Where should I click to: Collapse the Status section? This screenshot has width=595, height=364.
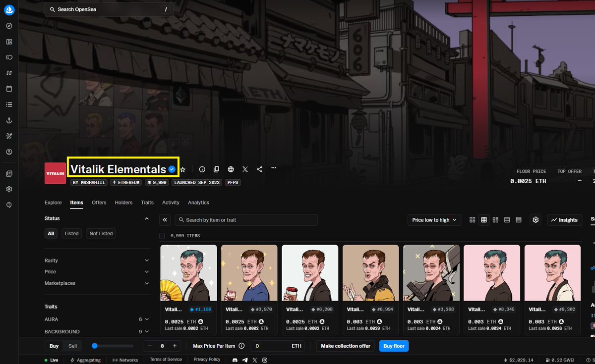(x=146, y=218)
